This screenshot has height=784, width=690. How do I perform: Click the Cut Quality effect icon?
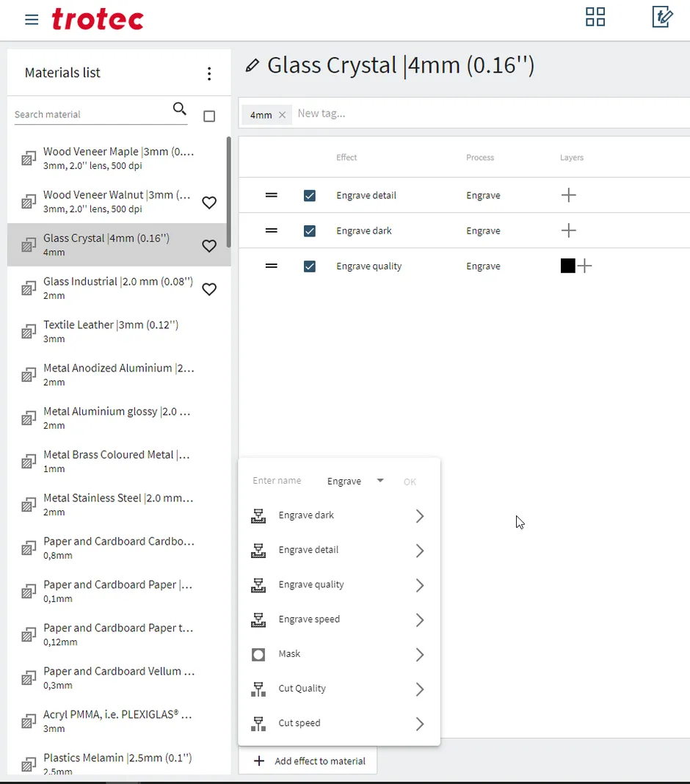point(258,689)
